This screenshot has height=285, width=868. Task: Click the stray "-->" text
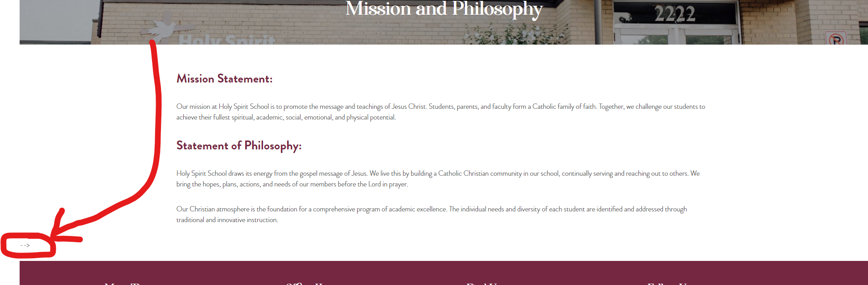tap(25, 245)
